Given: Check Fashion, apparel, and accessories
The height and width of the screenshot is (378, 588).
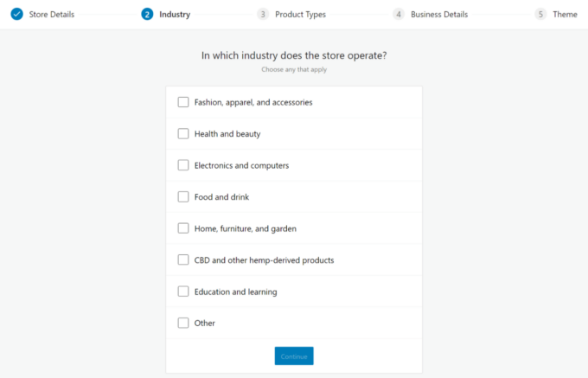Looking at the screenshot, I should pos(183,102).
